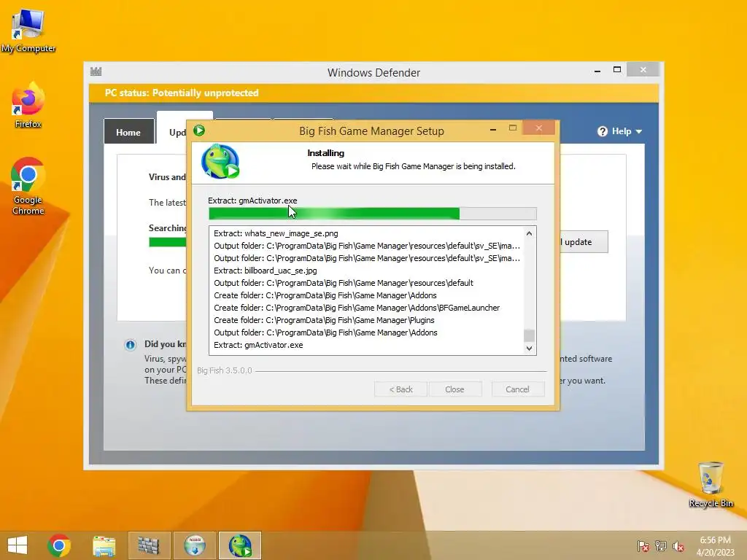This screenshot has height=560, width=747.
Task: Launch Firefox from the desktop icon
Action: click(28, 105)
